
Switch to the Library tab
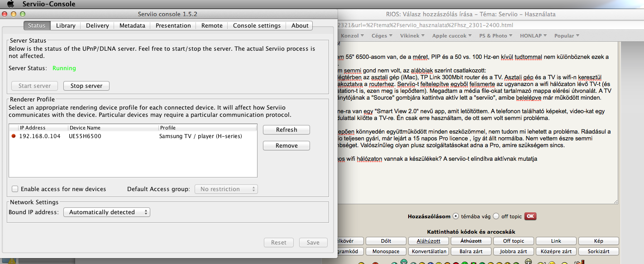coord(66,26)
